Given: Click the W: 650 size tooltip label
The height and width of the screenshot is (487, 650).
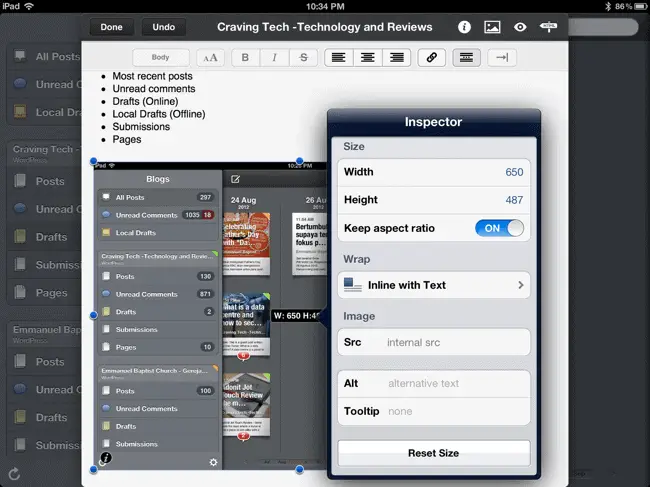Looking at the screenshot, I should pos(297,316).
